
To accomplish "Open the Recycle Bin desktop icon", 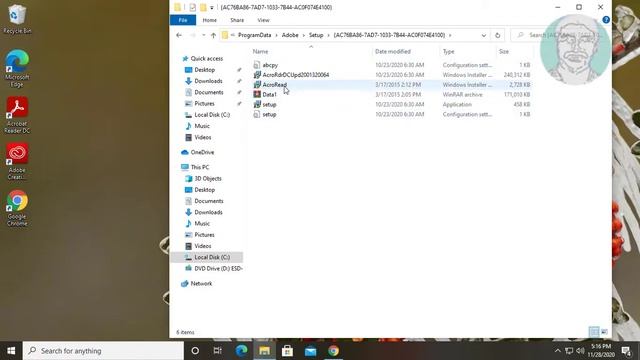I will pos(17,19).
